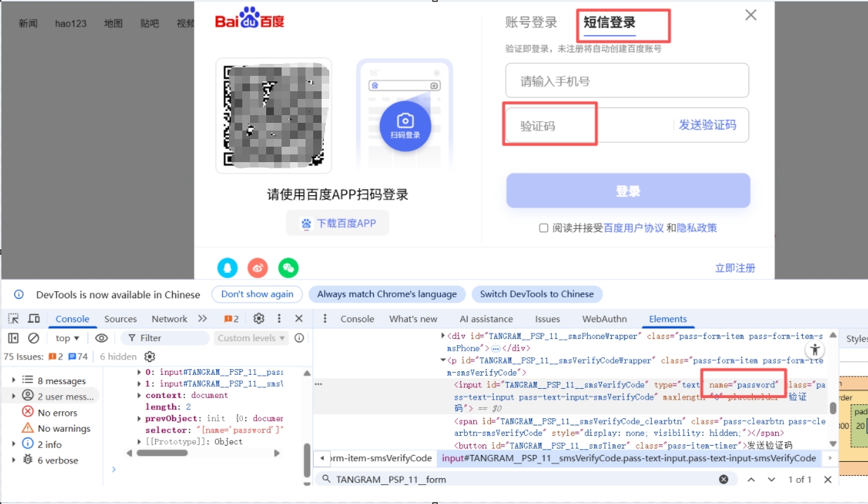Open the AI assistance tab
Viewport: 868px width, 504px height.
[486, 319]
